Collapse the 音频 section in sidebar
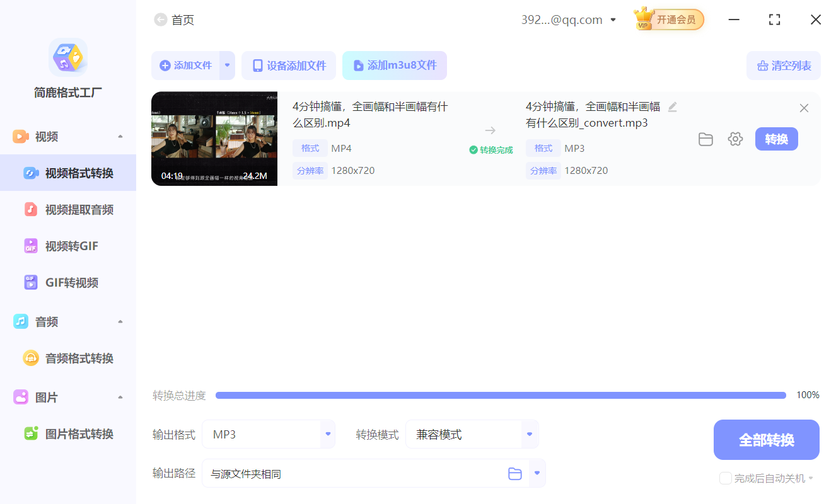Viewport: 836px width, 504px height. (120, 321)
